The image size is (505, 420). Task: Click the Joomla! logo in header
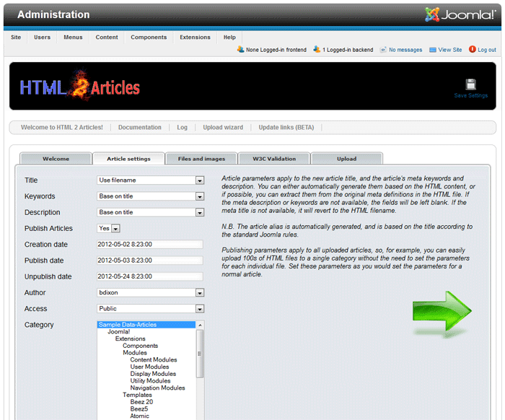(x=460, y=14)
